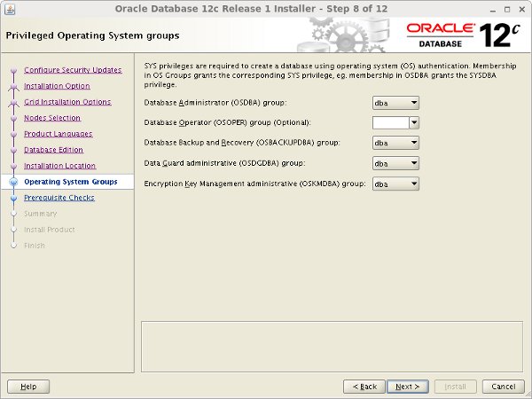Open the OSDBA group dropdown
This screenshot has height=399, width=532.
click(x=395, y=103)
